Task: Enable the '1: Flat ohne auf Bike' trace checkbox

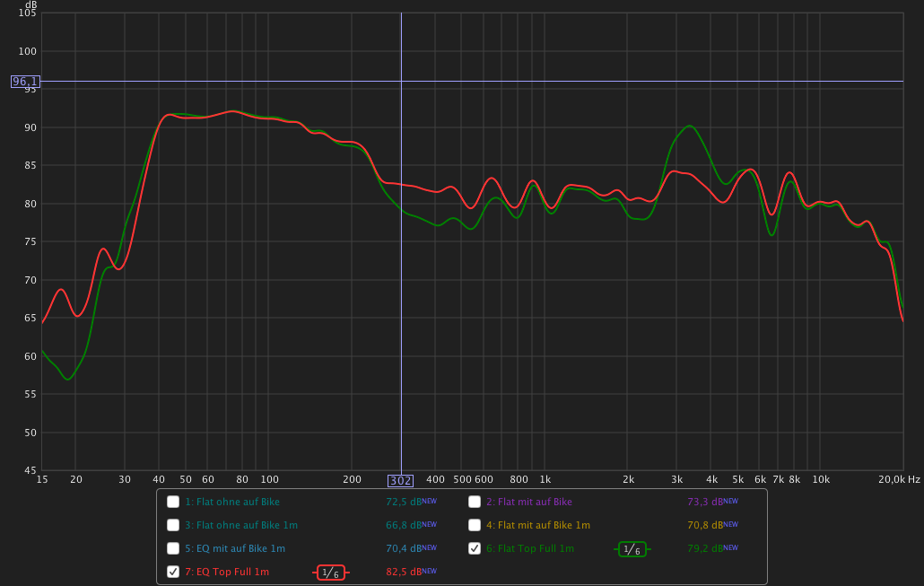Action: [173, 502]
